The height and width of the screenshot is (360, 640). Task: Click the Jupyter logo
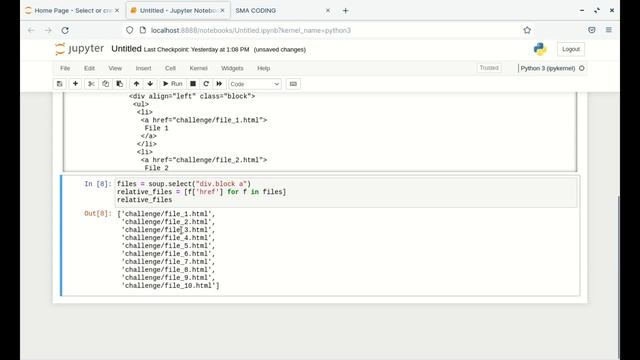(80, 49)
